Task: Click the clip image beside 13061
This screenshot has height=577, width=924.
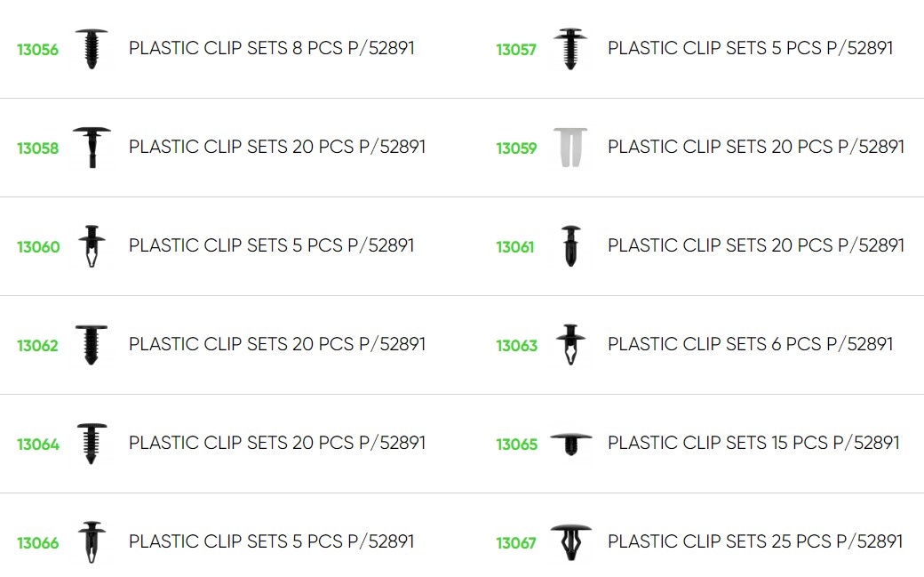Action: (x=570, y=246)
